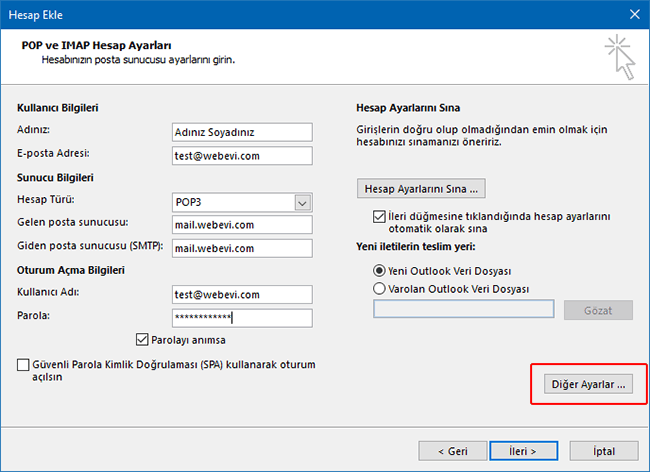The image size is (650, 472).
Task: Uncheck the Parolayı anımsa checkbox
Action: coord(142,340)
